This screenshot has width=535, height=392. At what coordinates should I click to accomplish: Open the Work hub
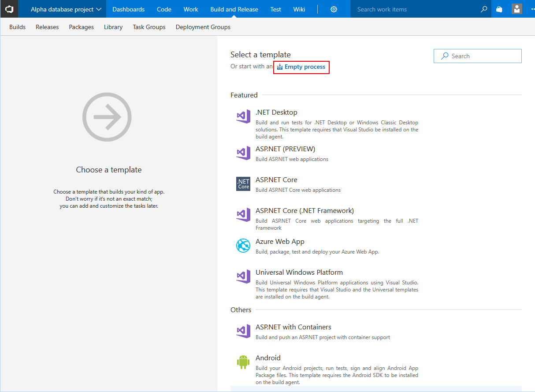click(191, 9)
